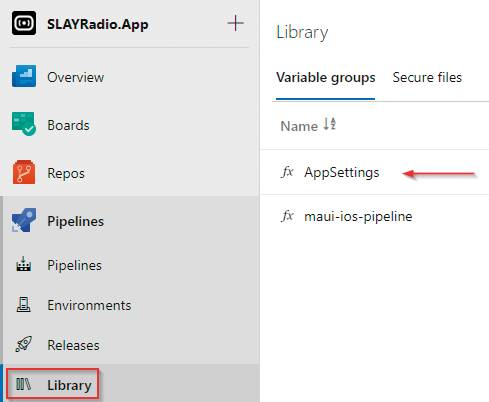Screen dimensions: 489x402
Task: Sort variable groups by Name arrow
Action: click(x=330, y=124)
